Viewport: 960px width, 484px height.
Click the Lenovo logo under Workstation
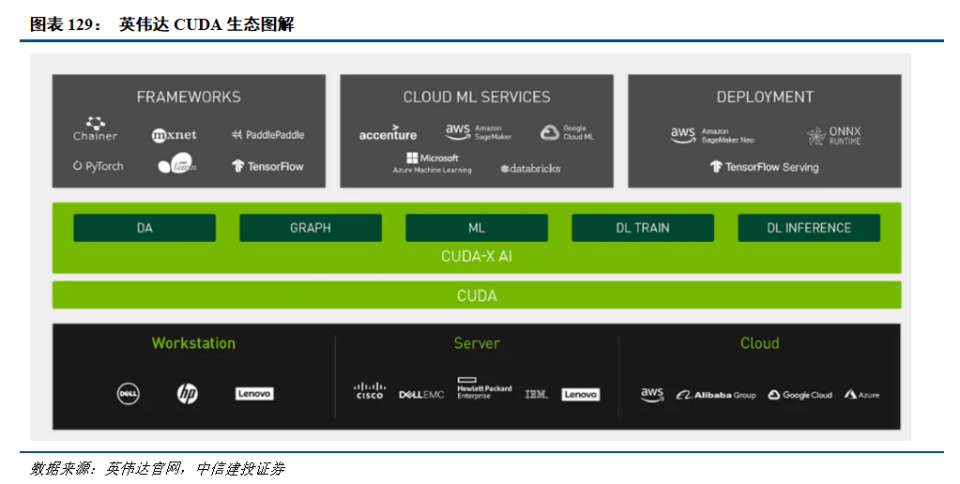[x=255, y=393]
